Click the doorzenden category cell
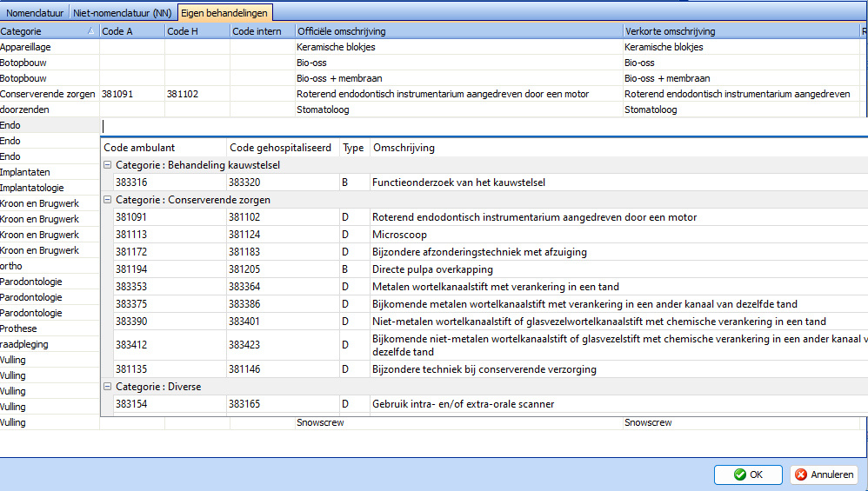Image resolution: width=868 pixels, height=491 pixels. [50, 109]
